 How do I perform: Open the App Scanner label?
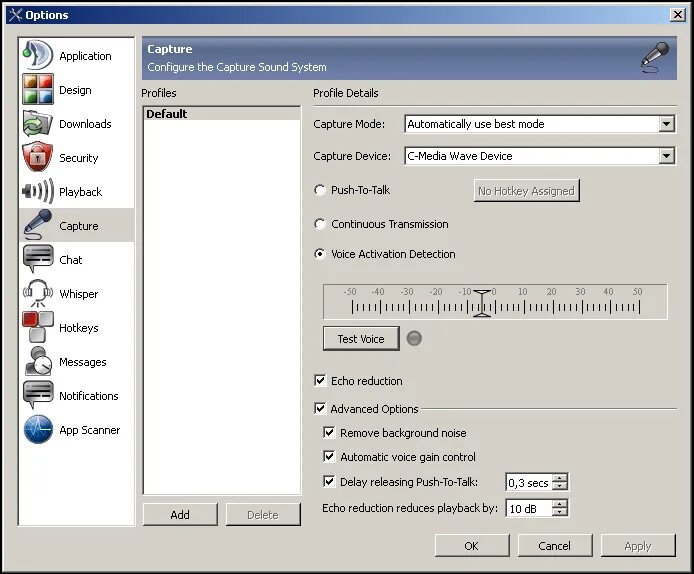(x=90, y=430)
